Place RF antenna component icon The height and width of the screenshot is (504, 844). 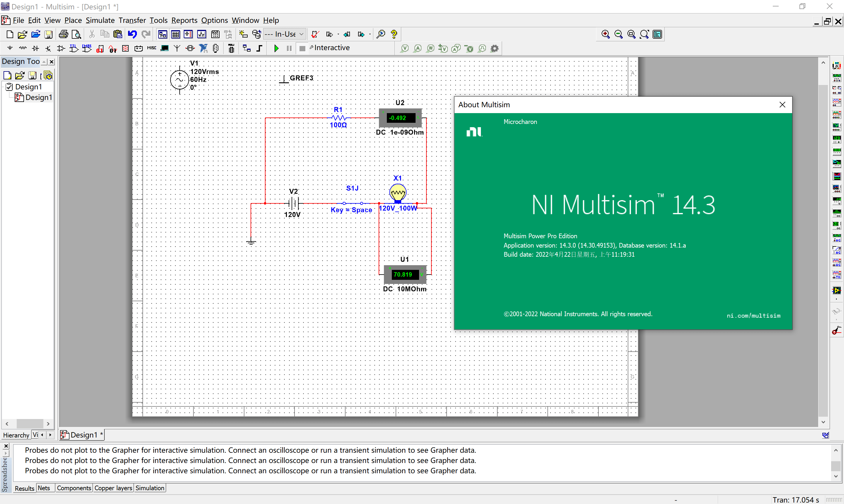(177, 48)
